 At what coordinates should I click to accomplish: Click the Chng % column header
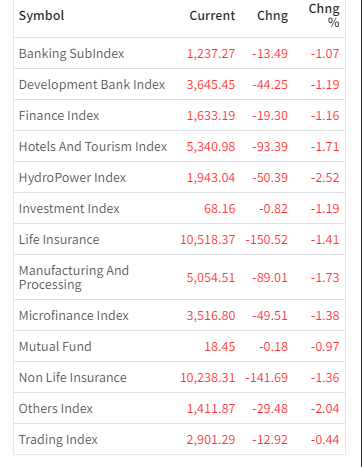coord(324,15)
